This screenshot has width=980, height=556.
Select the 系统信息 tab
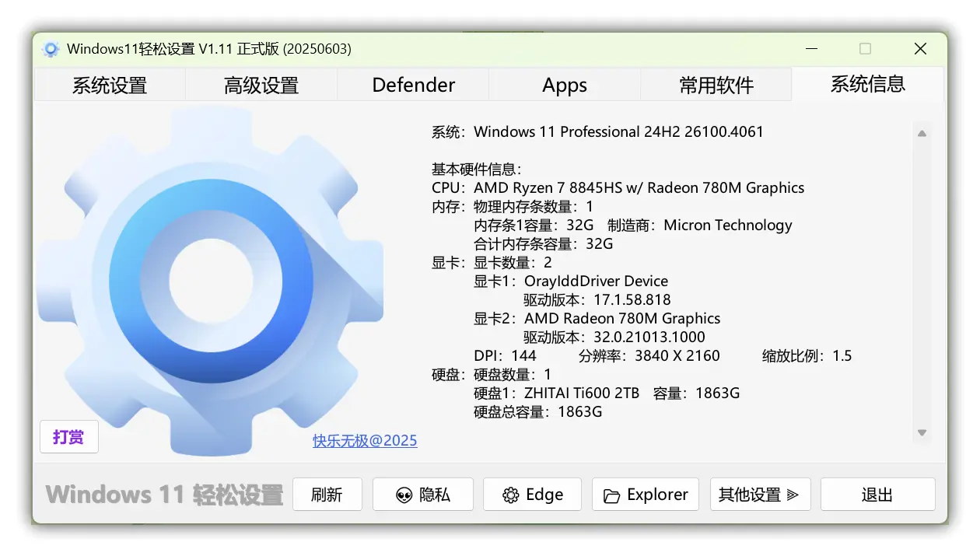click(868, 84)
